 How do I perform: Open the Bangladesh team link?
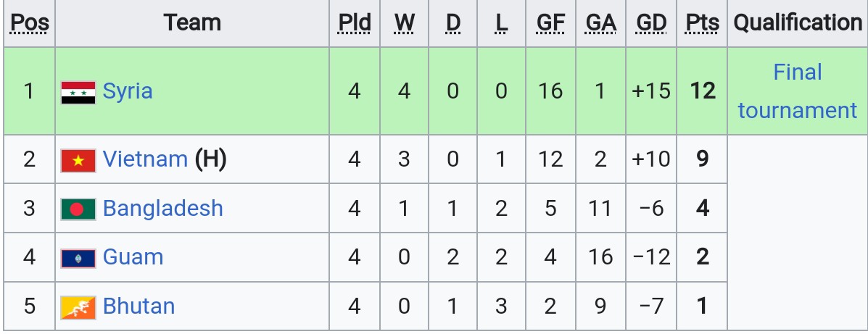coord(162,209)
